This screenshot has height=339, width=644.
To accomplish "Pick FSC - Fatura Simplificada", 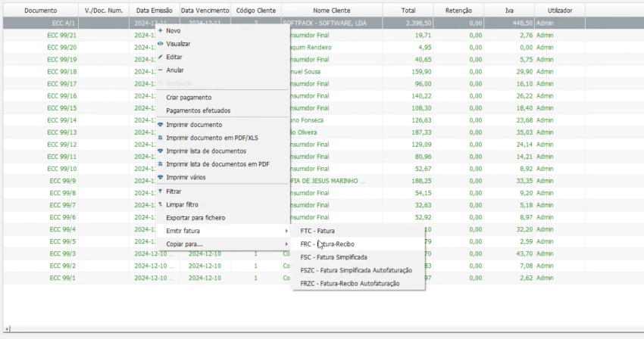I will point(333,257).
